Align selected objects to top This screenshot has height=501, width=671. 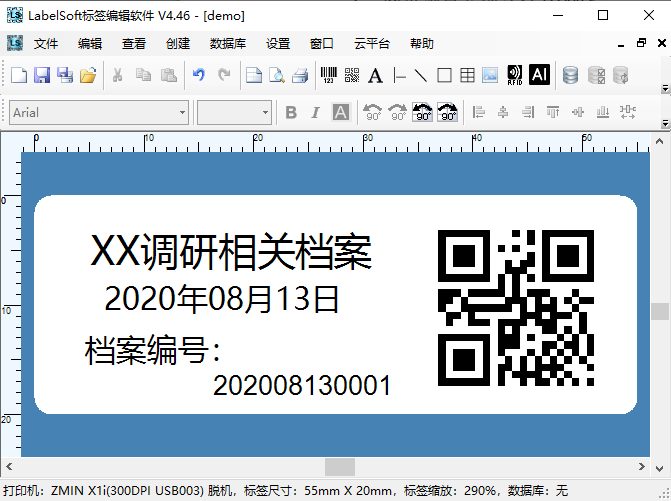(553, 113)
